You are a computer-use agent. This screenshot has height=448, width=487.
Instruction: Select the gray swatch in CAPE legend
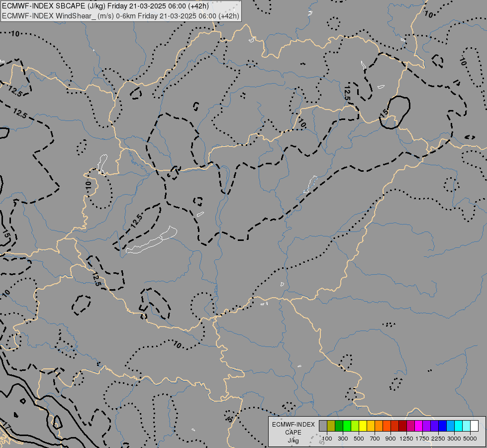pyautogui.click(x=323, y=426)
